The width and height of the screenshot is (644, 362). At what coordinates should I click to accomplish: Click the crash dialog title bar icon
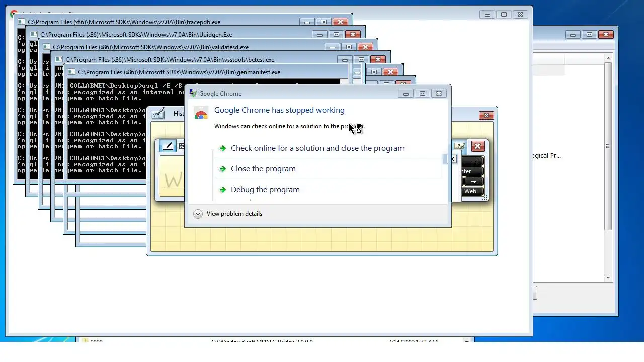pos(193,93)
